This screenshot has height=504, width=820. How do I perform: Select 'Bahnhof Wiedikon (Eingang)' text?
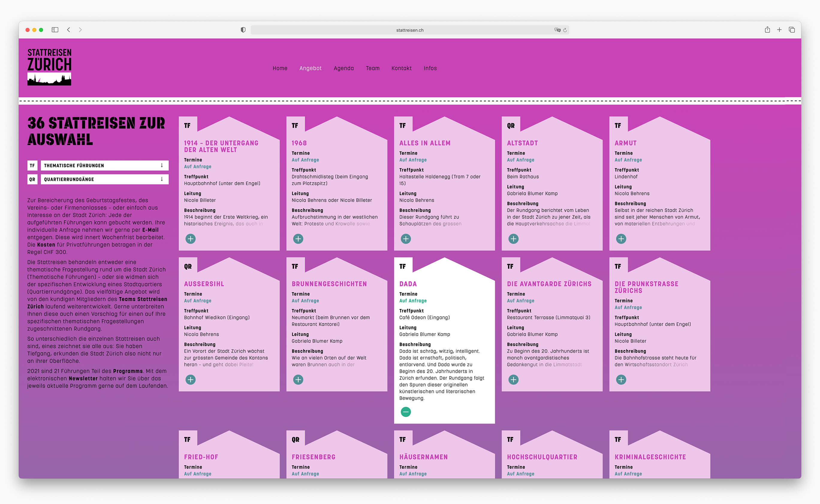tap(217, 318)
